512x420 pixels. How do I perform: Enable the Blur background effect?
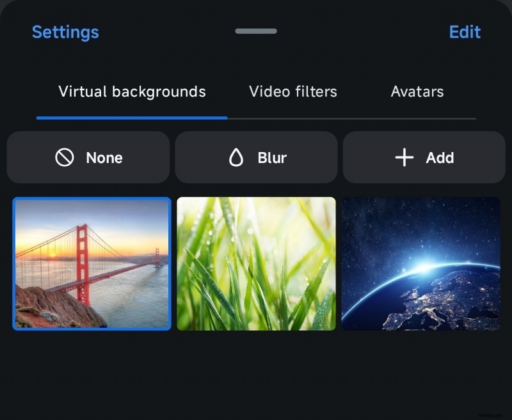256,157
